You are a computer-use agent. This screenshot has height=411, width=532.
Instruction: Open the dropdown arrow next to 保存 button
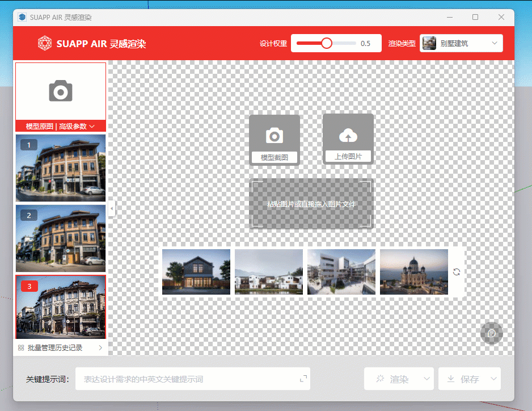click(x=493, y=379)
